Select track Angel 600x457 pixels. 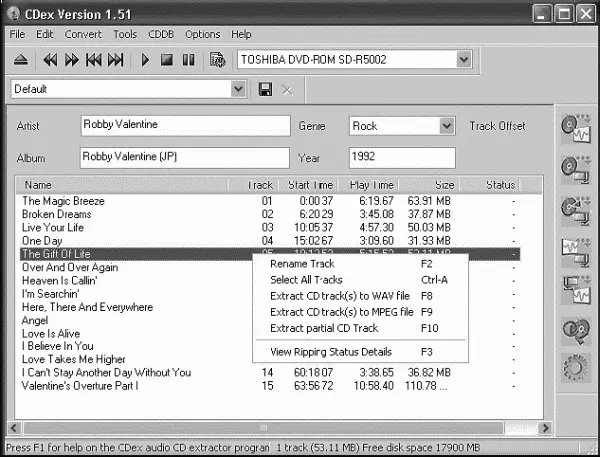coord(35,320)
